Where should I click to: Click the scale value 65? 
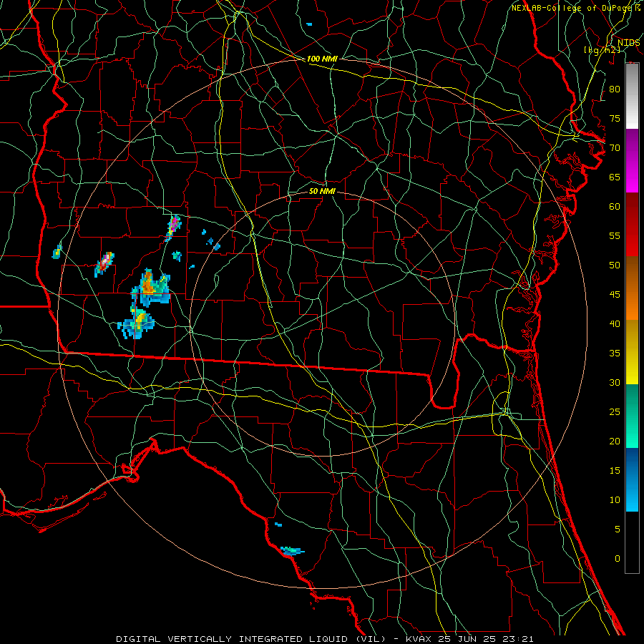click(x=615, y=177)
